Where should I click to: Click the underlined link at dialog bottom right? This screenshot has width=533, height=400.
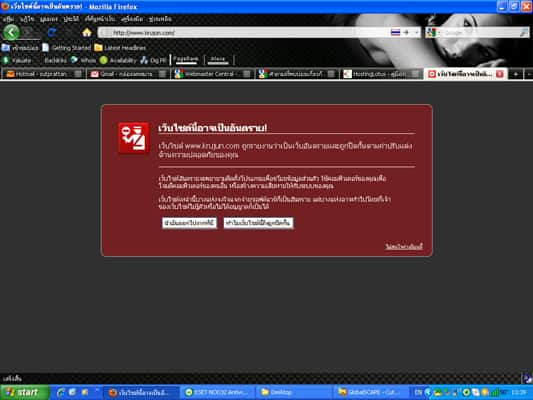[x=404, y=246]
